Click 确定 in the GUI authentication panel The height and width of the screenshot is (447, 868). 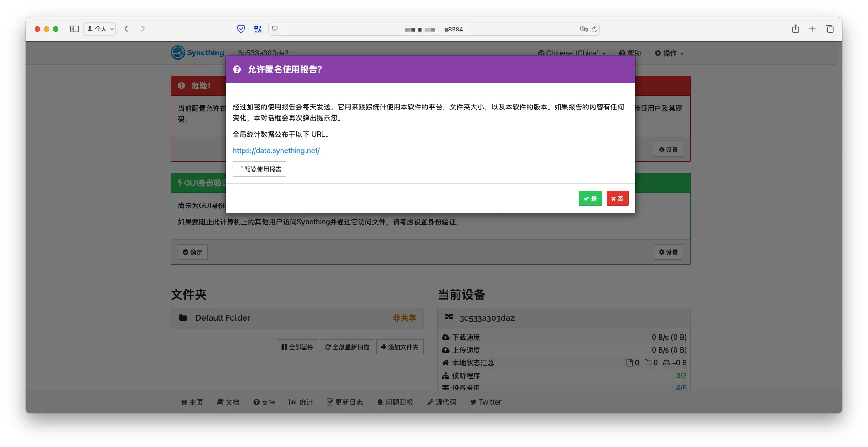(192, 252)
